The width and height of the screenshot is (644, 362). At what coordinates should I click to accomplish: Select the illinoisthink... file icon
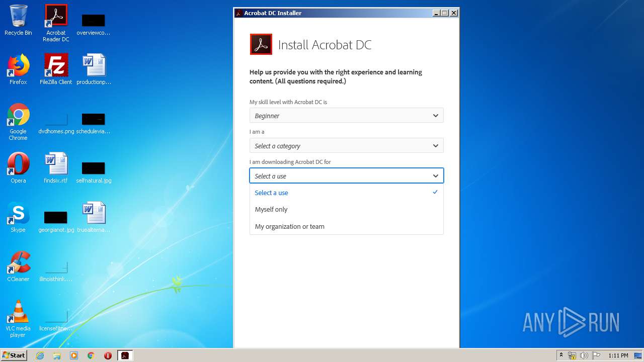pyautogui.click(x=56, y=271)
